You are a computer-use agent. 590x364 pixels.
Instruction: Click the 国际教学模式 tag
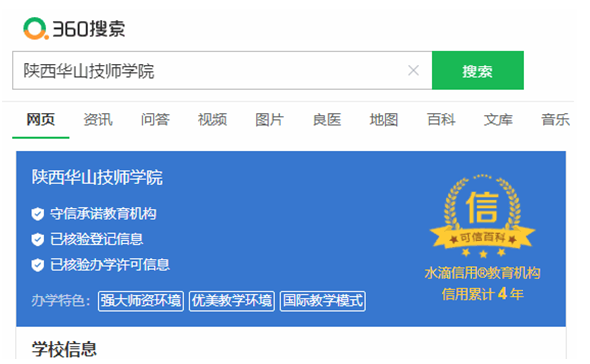pyautogui.click(x=323, y=301)
